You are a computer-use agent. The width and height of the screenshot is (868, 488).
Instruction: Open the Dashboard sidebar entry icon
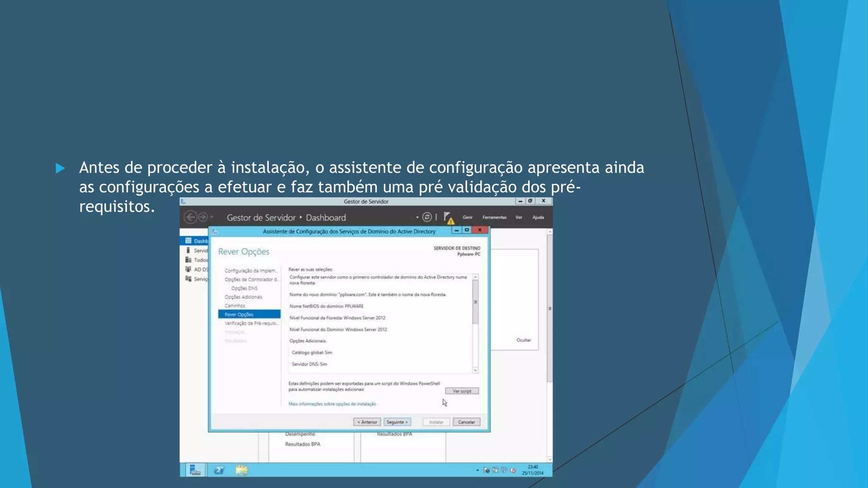point(188,241)
